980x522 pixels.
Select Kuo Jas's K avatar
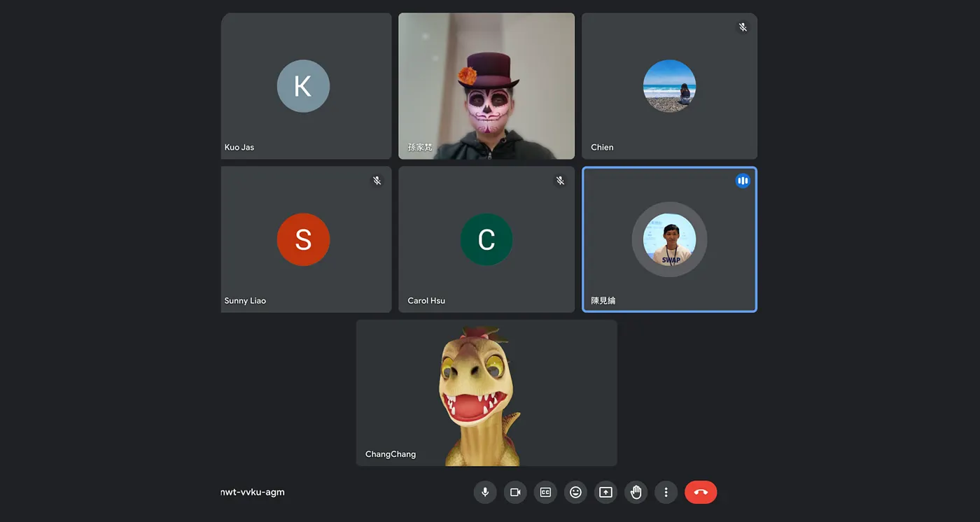[303, 86]
